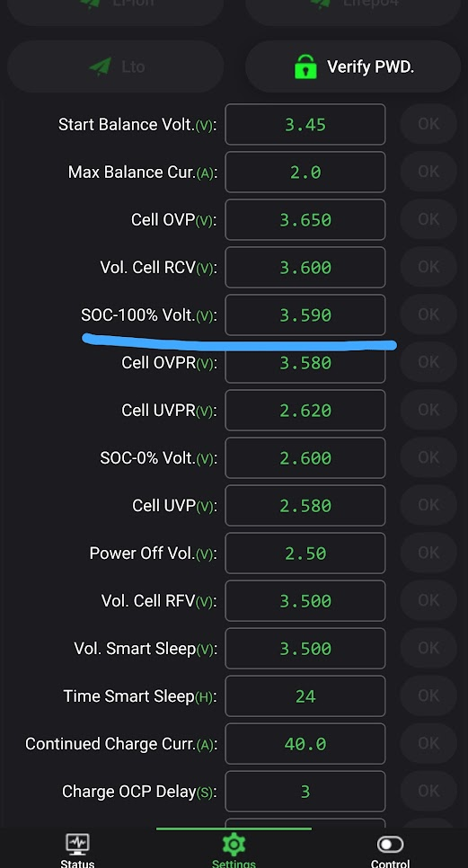The height and width of the screenshot is (868, 468).
Task: Confirm Charge OCP Delay with OK
Action: [x=428, y=791]
